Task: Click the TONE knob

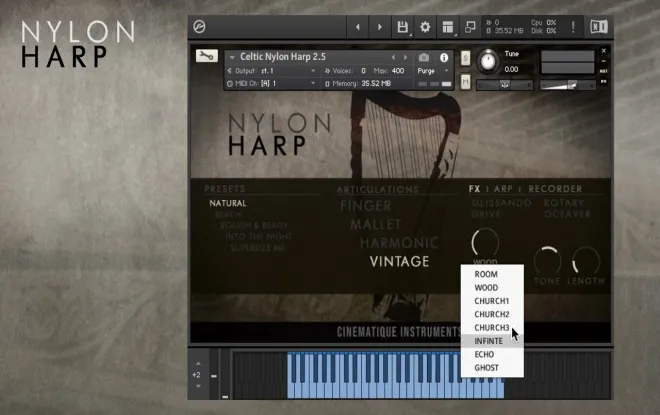Action: [x=547, y=261]
